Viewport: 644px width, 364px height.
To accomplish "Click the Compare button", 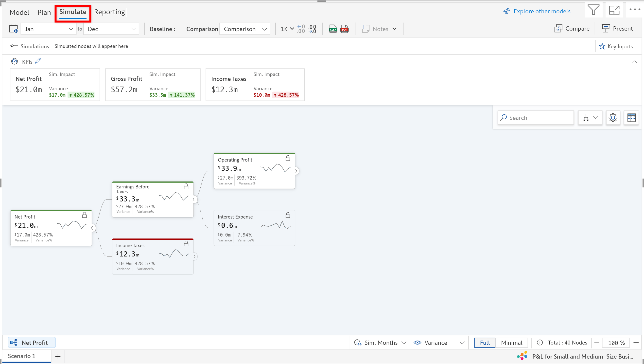I will [x=572, y=29].
